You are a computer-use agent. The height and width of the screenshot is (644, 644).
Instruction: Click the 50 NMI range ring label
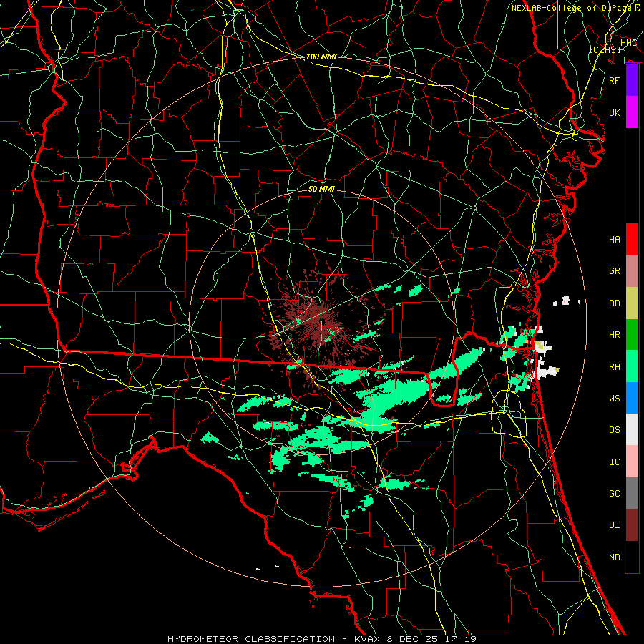[x=321, y=189]
